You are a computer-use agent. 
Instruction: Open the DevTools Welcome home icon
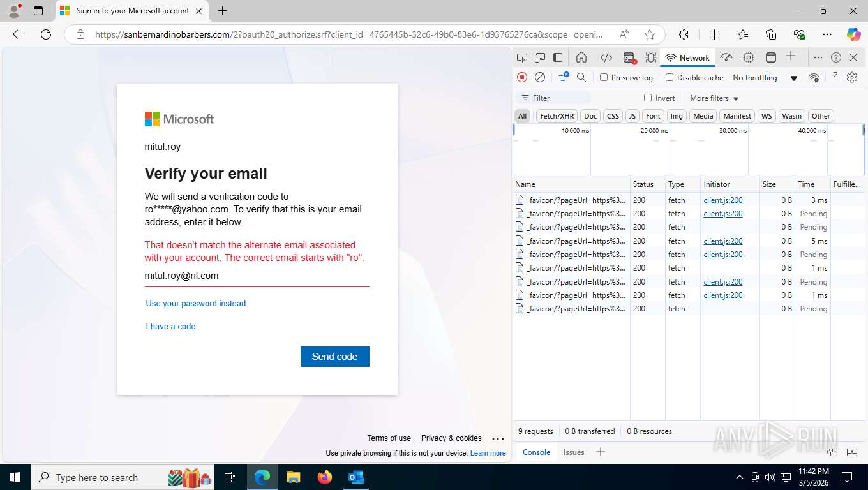coord(581,57)
